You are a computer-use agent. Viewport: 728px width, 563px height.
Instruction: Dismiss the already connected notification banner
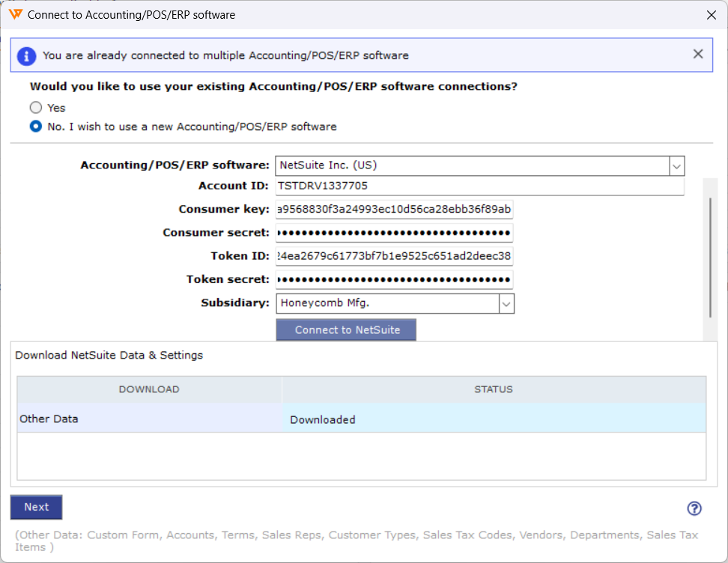pos(698,54)
